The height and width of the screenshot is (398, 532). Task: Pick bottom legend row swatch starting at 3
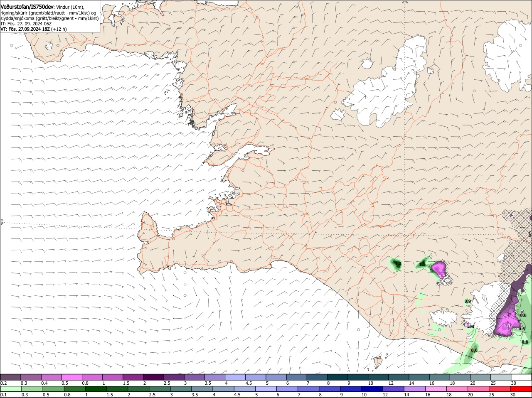tap(181, 389)
